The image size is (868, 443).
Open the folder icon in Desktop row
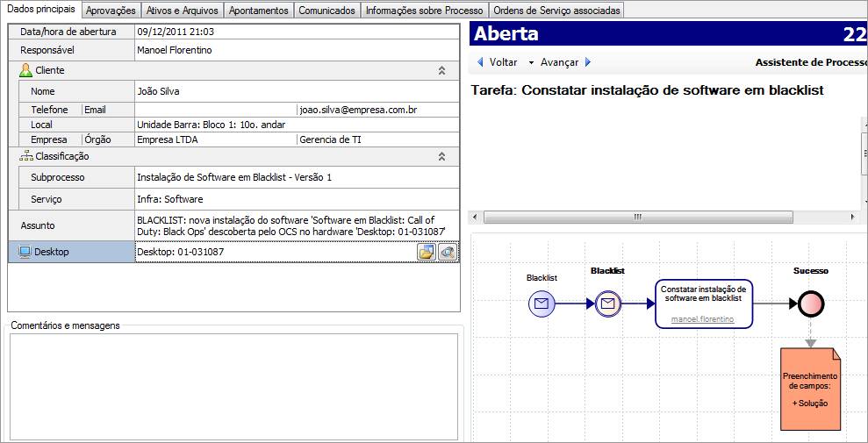click(427, 252)
